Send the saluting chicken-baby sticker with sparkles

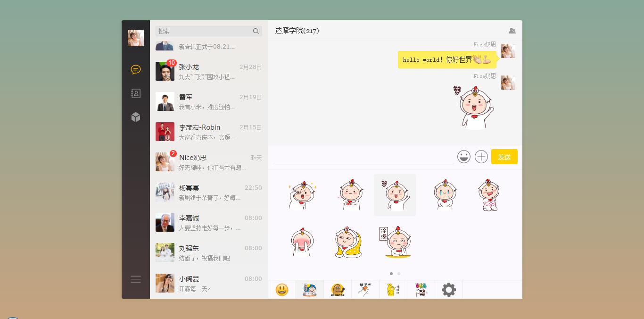302,195
